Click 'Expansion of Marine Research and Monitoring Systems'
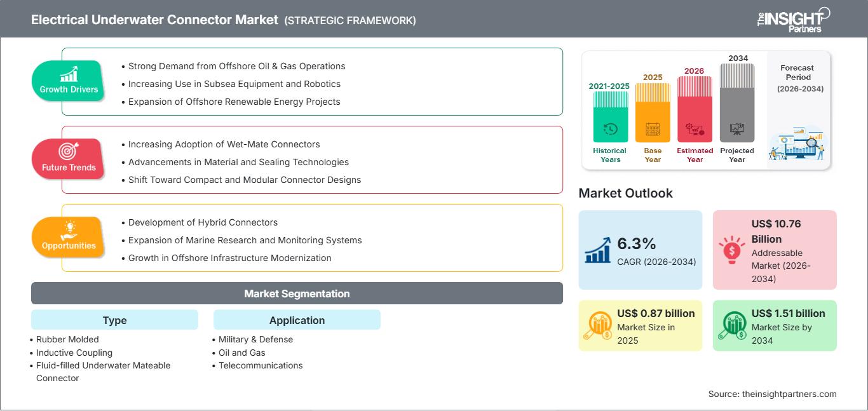This screenshot has width=868, height=411. pos(245,240)
